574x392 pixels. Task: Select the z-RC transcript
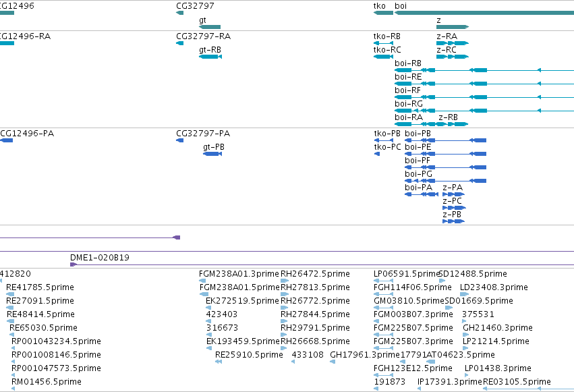[453, 57]
